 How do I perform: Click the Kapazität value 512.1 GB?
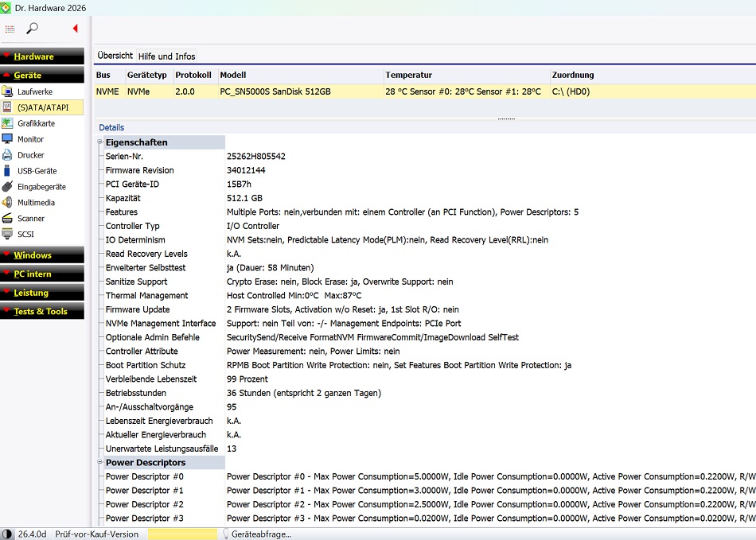[x=244, y=198]
